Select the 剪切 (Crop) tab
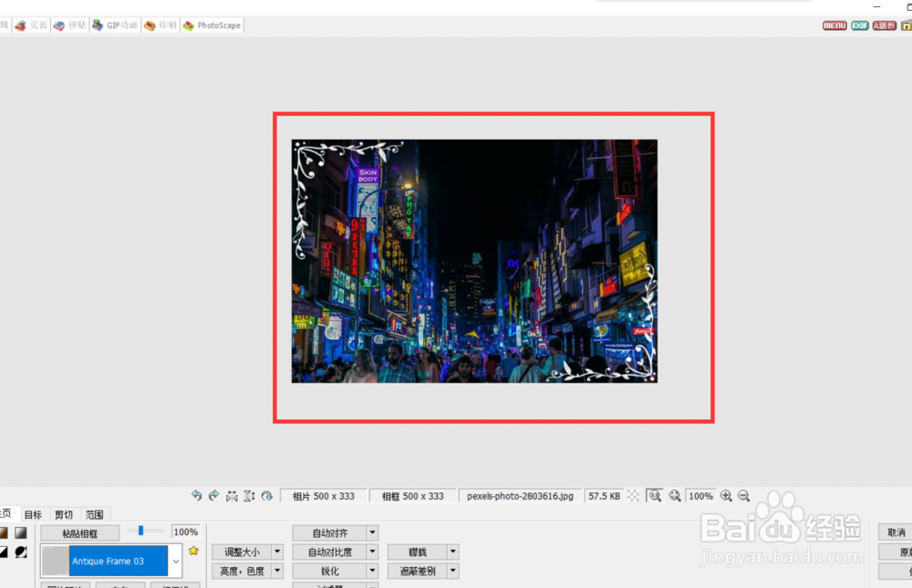This screenshot has width=912, height=588. coord(64,514)
